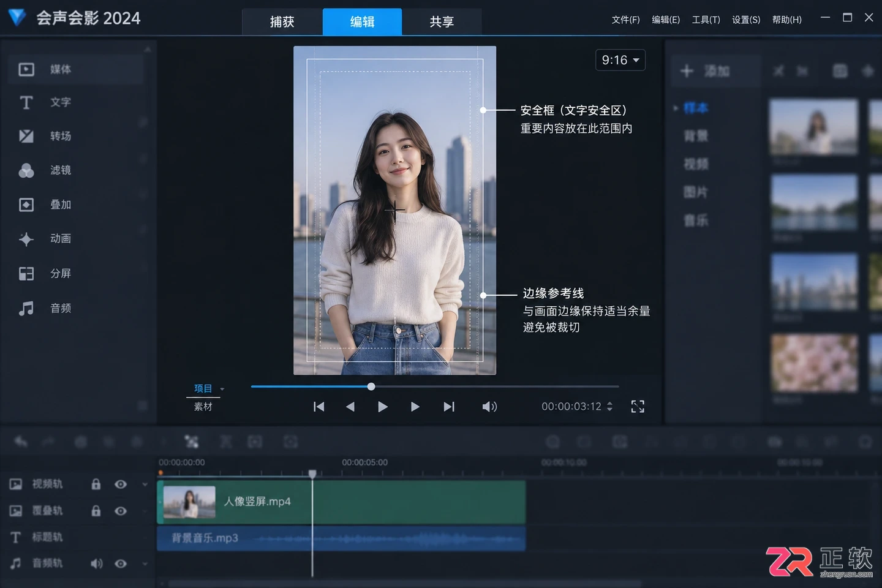Select the 背景音乐.mp3 audio clip
882x588 pixels.
pos(341,538)
